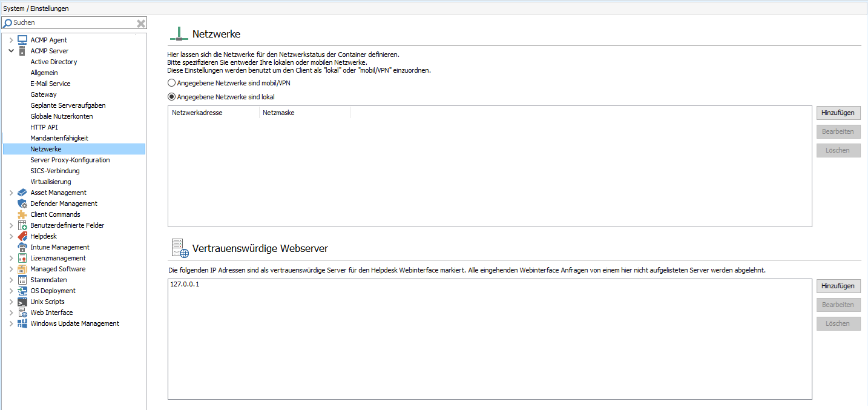Click the Windows Update Management tree icon
The image size is (868, 410).
coord(22,323)
